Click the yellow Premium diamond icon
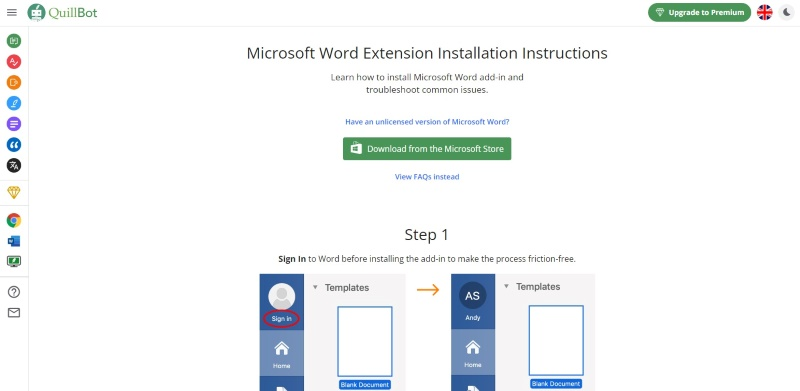Image resolution: width=800 pixels, height=391 pixels. [x=14, y=192]
